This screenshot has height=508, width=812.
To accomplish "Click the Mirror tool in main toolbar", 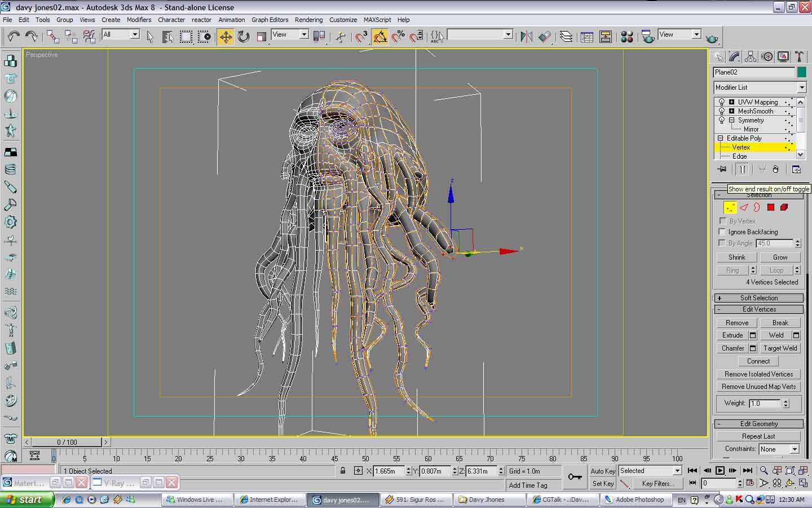I will 526,37.
